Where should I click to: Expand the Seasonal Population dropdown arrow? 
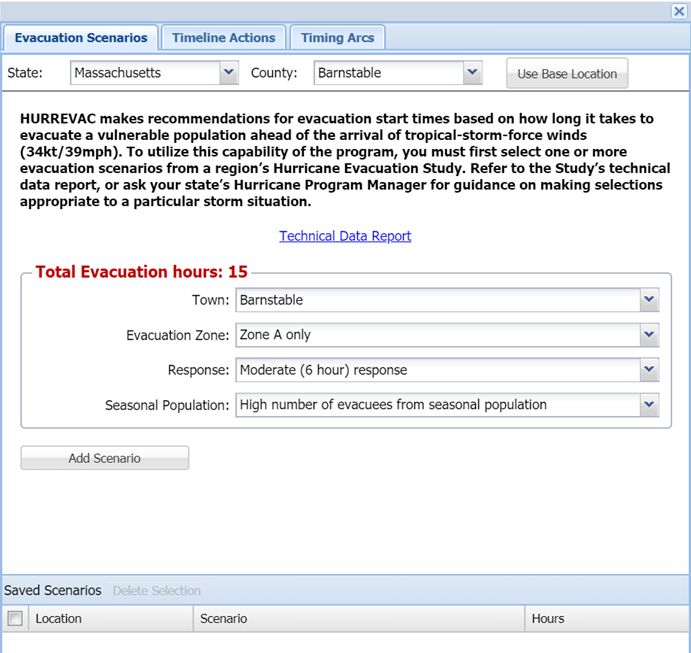click(x=649, y=405)
